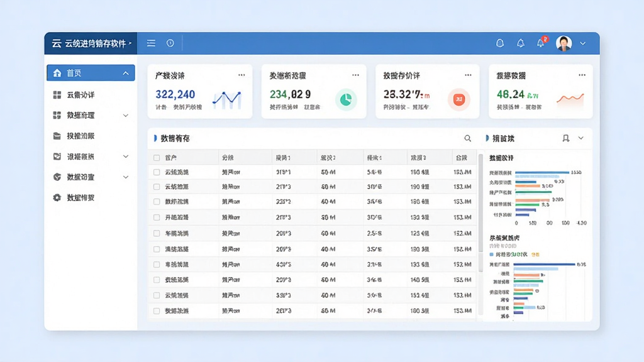Click the chart picture icon in the sidebar
Image resolution: width=644 pixels, height=362 pixels.
pyautogui.click(x=57, y=156)
